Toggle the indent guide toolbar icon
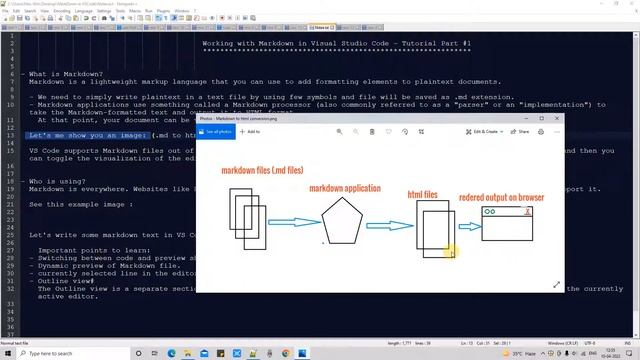640x360 pixels. [x=174, y=18]
